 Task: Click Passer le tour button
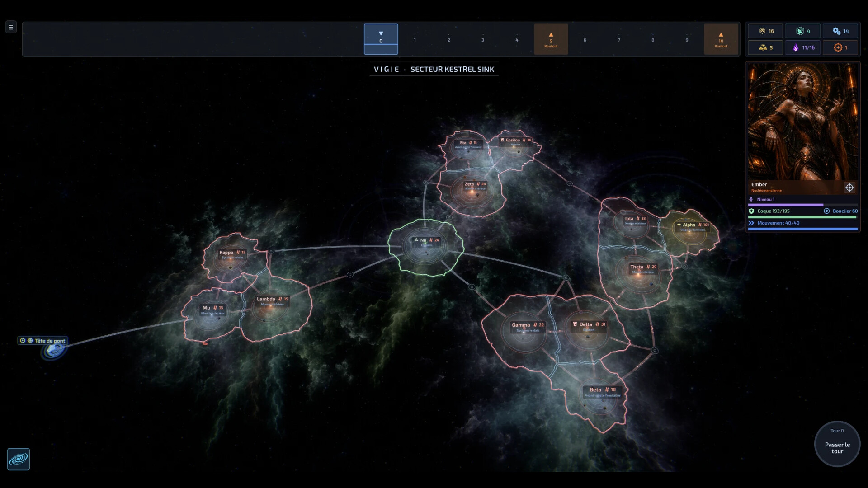pos(837,444)
